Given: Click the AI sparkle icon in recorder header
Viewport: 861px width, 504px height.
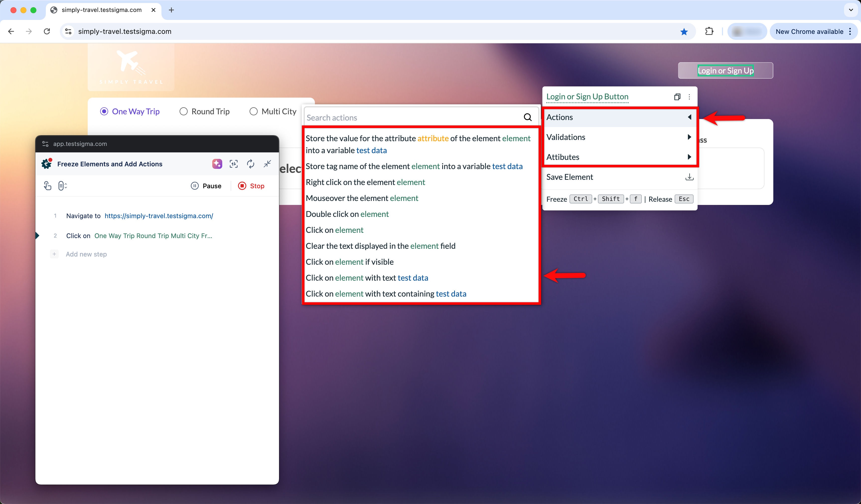Looking at the screenshot, I should (217, 164).
